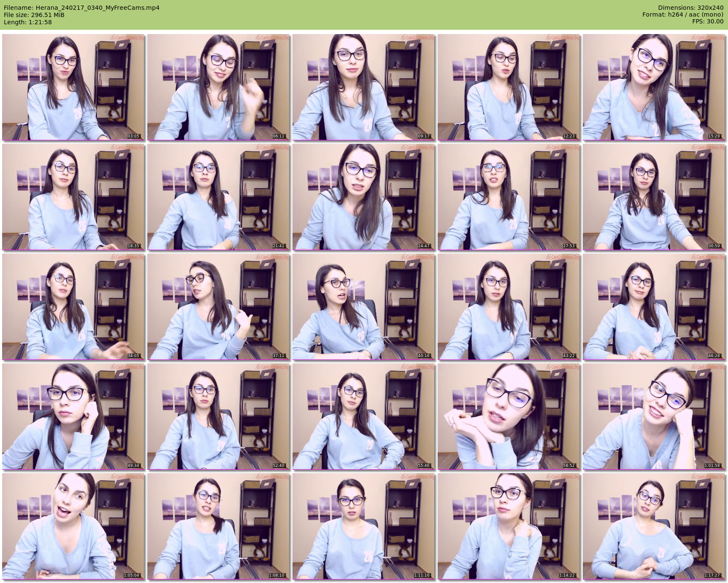Choose the preview frame at 27:53

[509, 197]
